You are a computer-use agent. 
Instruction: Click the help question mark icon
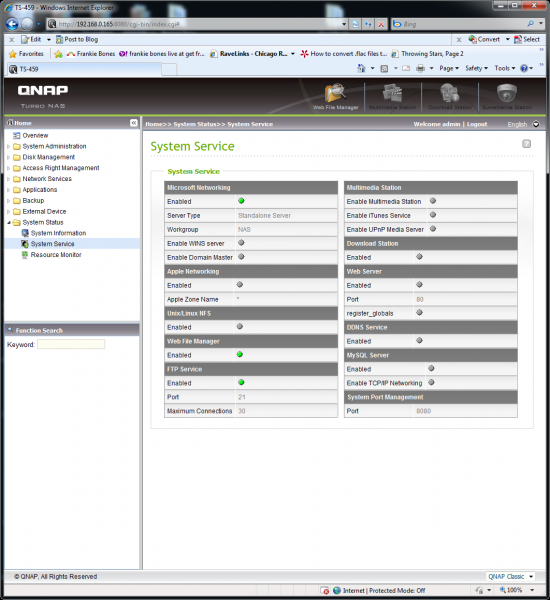(x=526, y=144)
